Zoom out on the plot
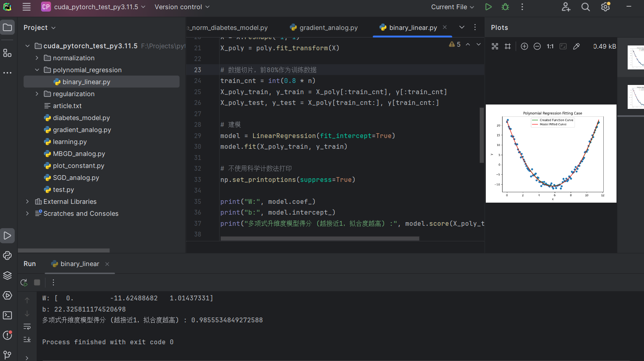The image size is (644, 361). point(537,46)
